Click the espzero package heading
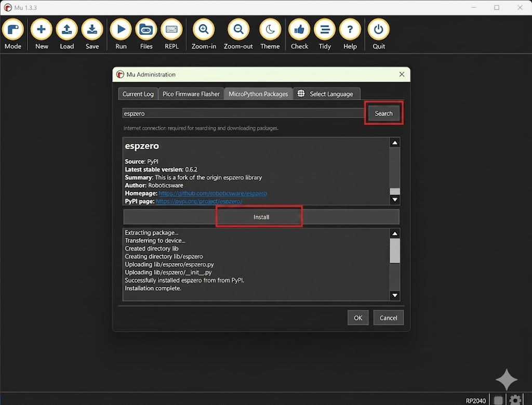 [x=142, y=146]
